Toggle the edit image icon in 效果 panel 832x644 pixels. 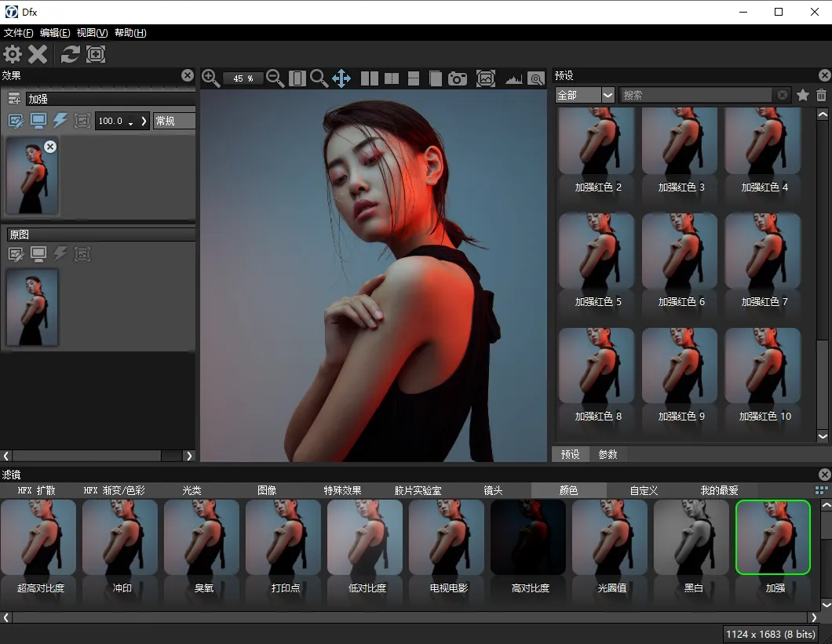pos(16,121)
